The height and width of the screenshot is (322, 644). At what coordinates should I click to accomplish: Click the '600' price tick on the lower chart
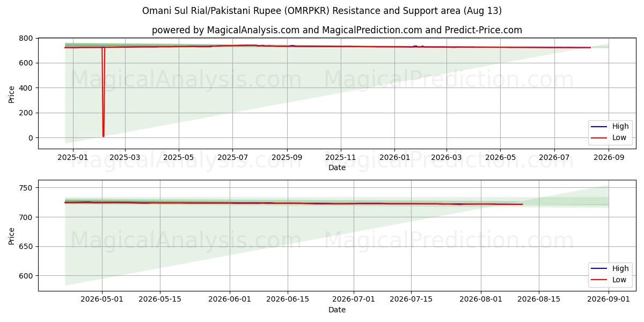27,276
